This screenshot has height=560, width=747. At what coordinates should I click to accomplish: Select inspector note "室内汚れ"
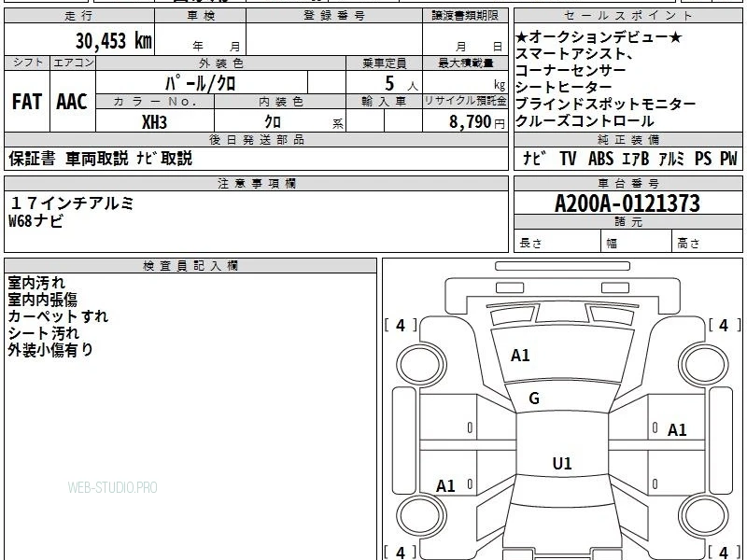click(36, 283)
